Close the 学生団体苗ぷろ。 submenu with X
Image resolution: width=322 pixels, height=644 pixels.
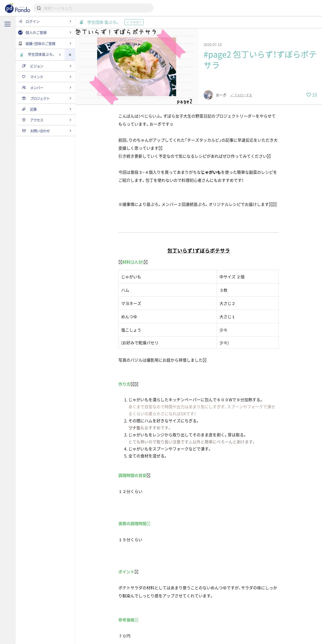point(70,55)
